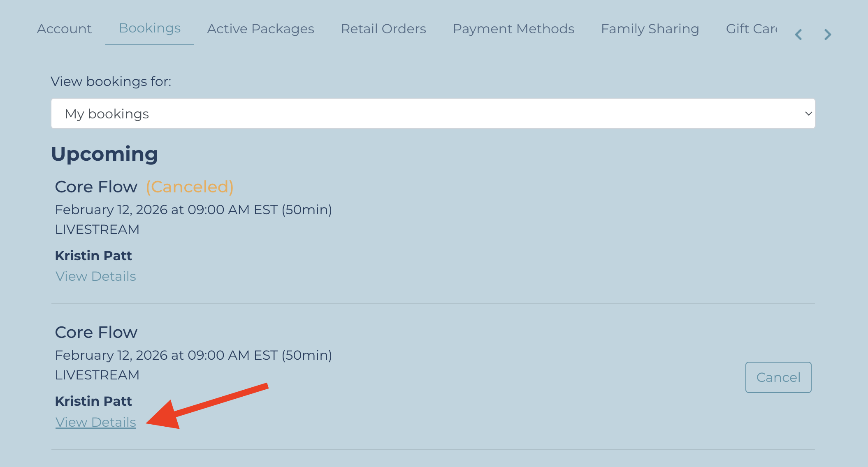
Task: View Details of the active Core Flow booking
Action: point(95,422)
